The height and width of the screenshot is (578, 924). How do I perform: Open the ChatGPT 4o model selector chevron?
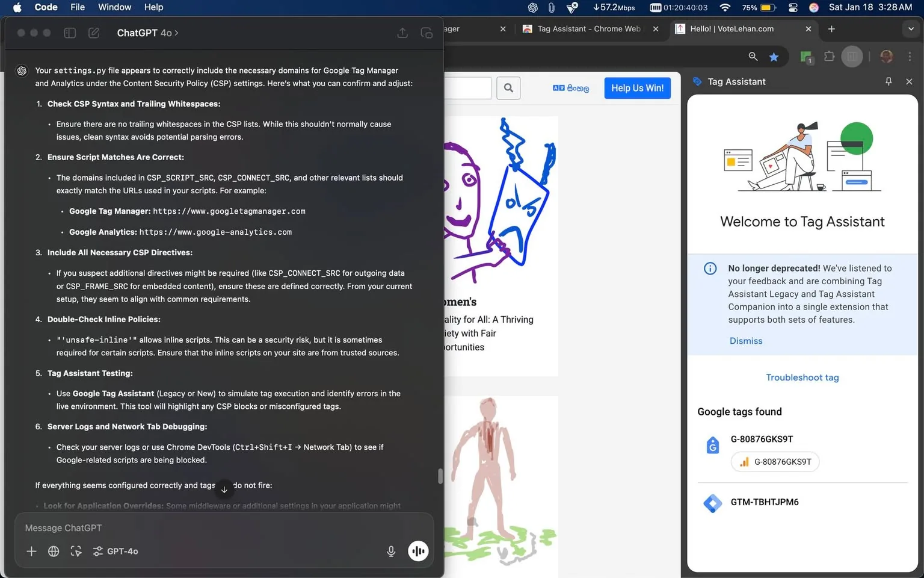tap(175, 33)
